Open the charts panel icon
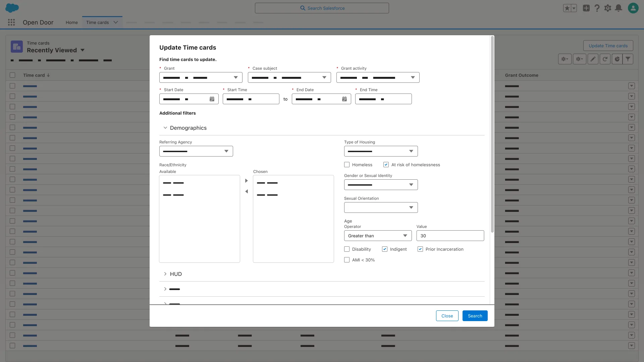 617,59
